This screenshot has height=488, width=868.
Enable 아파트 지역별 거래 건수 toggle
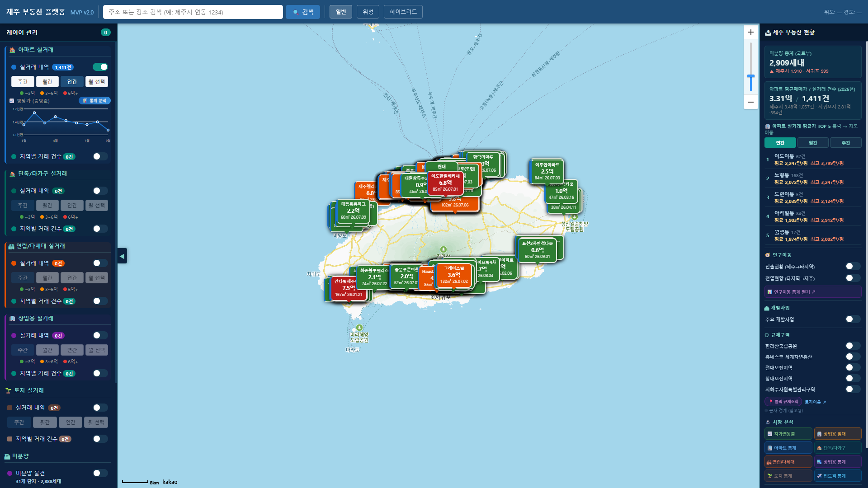(x=100, y=157)
